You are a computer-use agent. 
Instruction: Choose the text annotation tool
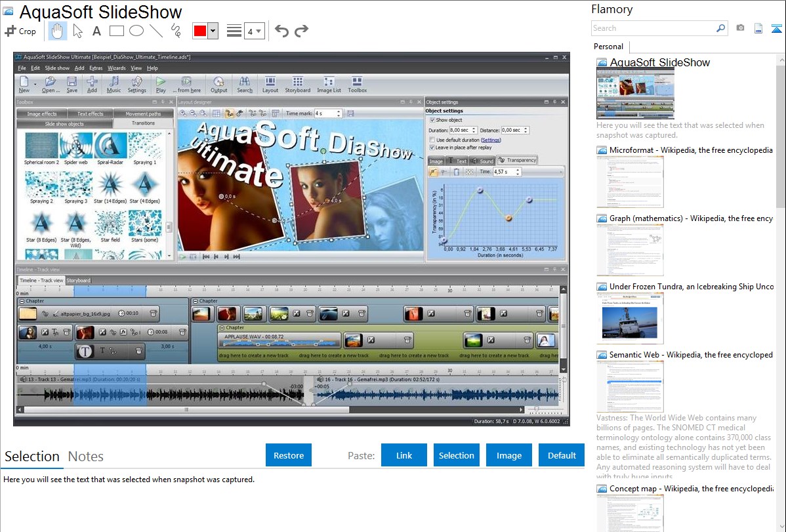[x=96, y=31]
